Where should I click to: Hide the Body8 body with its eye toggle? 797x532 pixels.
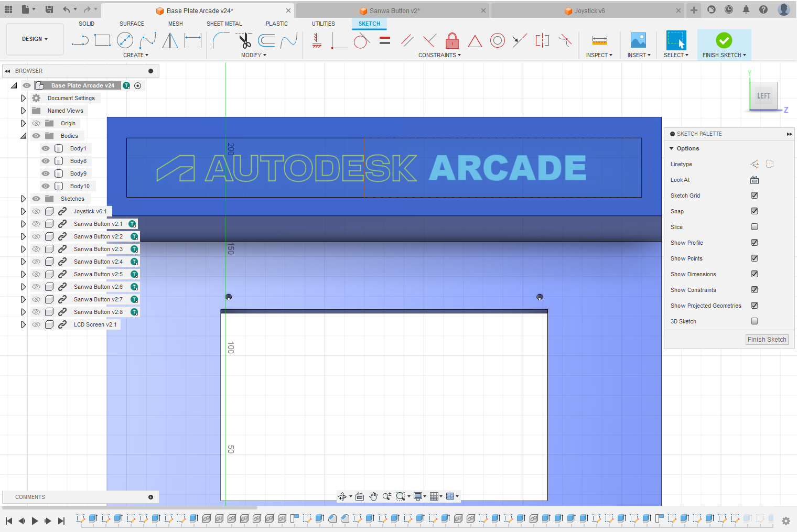click(x=46, y=160)
